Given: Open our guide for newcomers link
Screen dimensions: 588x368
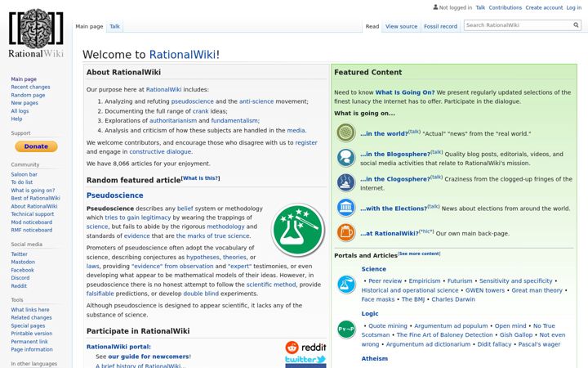Looking at the screenshot, I should pyautogui.click(x=149, y=357).
